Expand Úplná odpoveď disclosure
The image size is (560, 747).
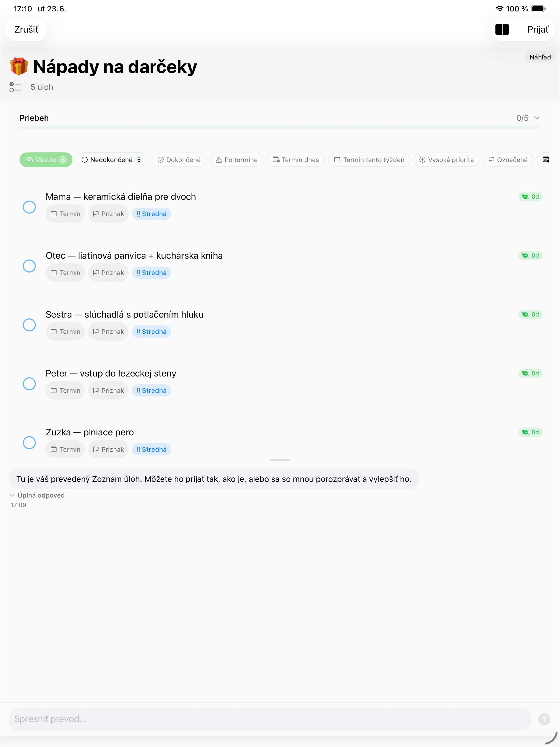point(37,495)
